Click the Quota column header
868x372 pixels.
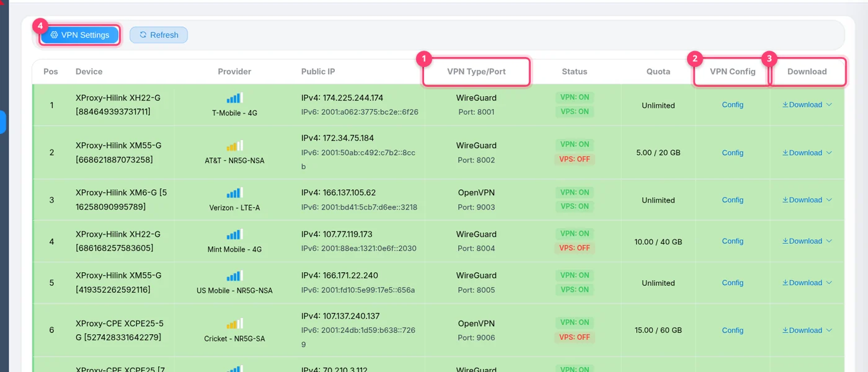pyautogui.click(x=658, y=71)
